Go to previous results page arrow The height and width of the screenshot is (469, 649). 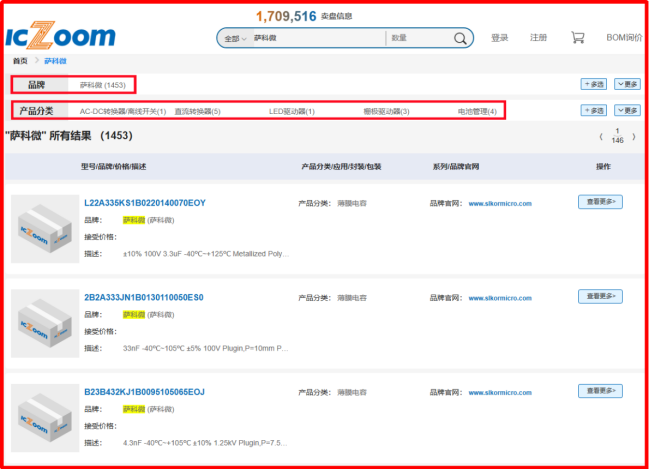tap(601, 136)
